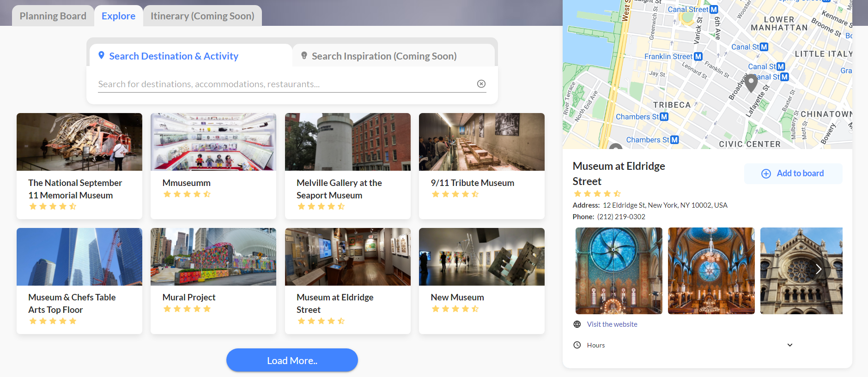This screenshot has width=868, height=377.
Task: Open the Itinerary (Coming Soon) tab
Action: 202,16
